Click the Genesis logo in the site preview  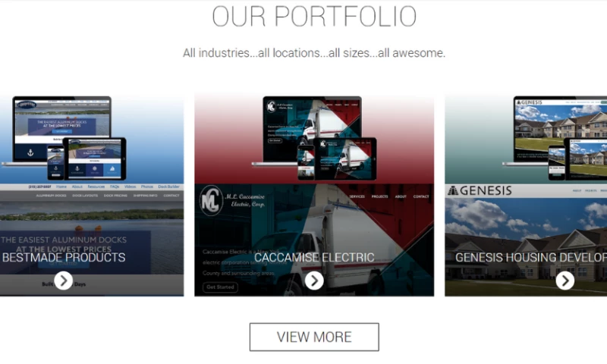480,190
